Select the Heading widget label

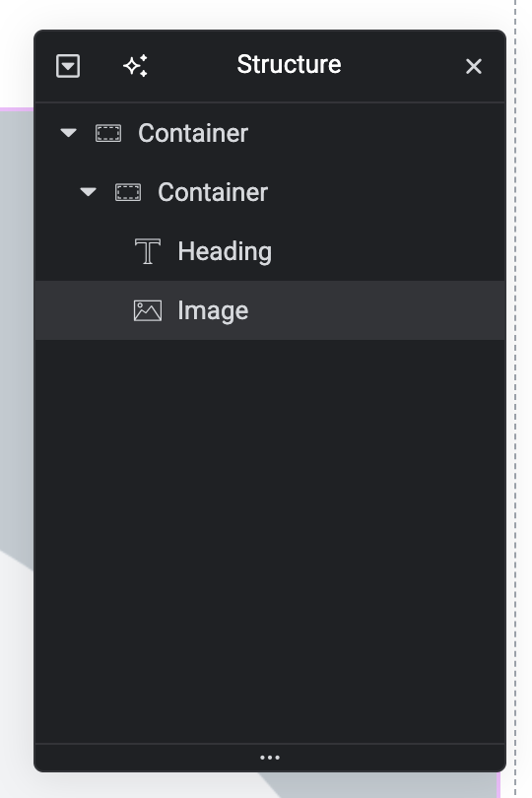click(225, 251)
